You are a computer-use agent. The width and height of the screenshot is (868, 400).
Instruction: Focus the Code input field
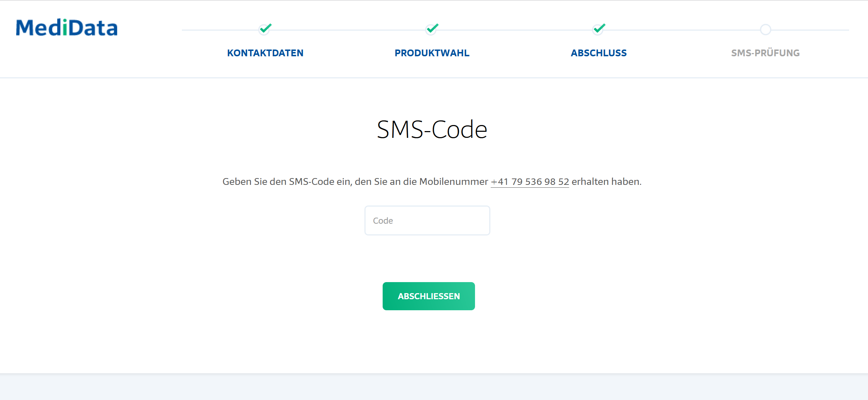427,220
